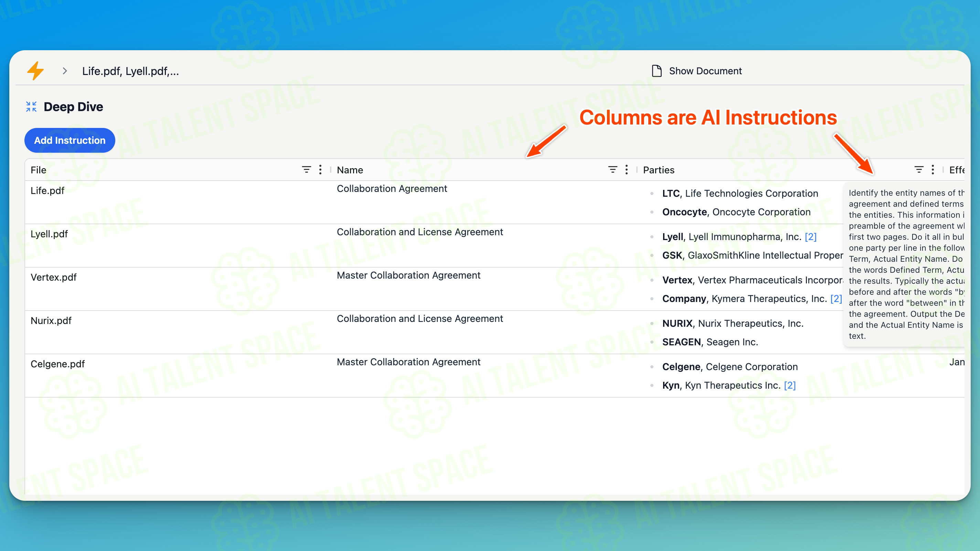Sort by the Name column header
Screen dimensions: 980x551
coord(350,170)
